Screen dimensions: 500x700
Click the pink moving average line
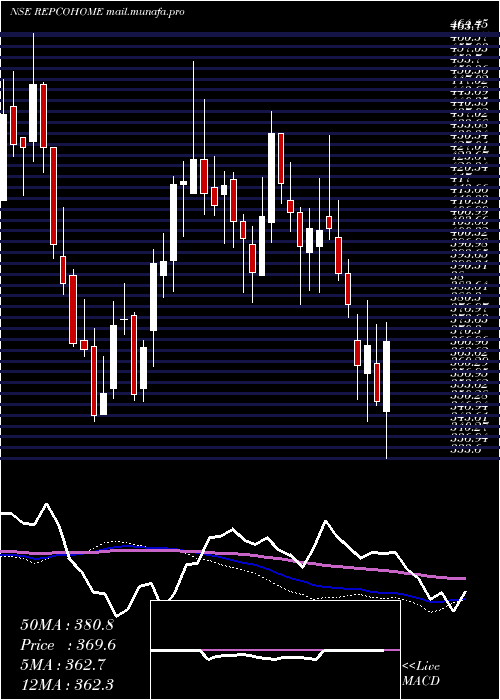pyautogui.click(x=232, y=554)
